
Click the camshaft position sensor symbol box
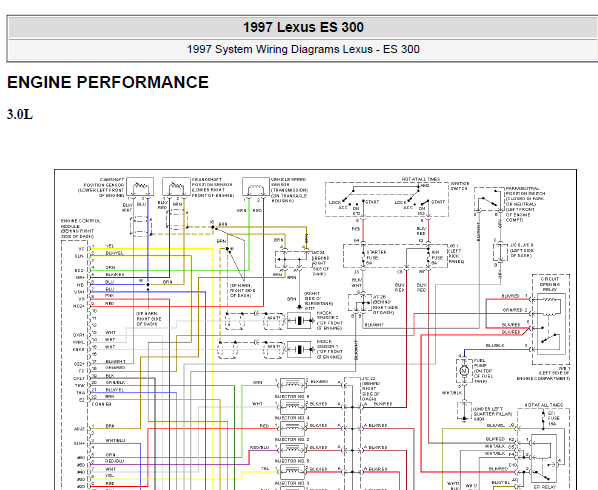(140, 186)
